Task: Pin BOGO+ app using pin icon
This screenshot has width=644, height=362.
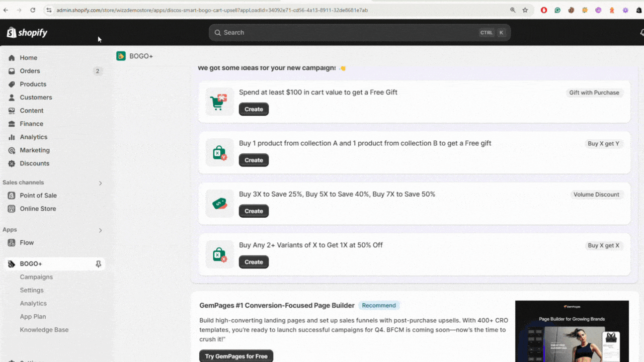Action: [99, 264]
